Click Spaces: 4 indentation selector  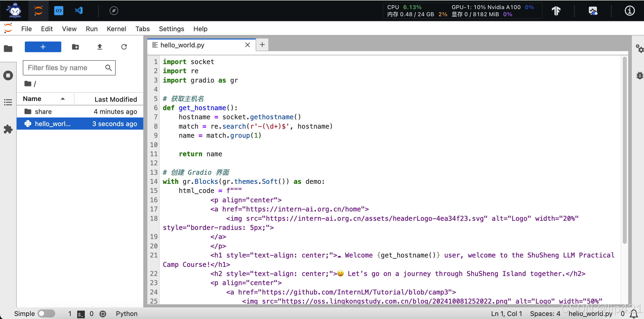click(545, 314)
